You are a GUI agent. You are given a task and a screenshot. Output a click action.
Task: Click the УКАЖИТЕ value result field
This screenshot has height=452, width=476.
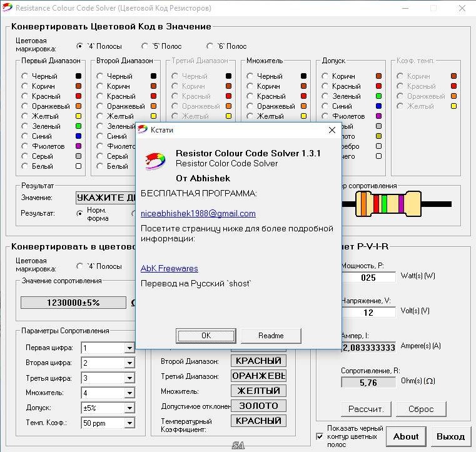(105, 198)
